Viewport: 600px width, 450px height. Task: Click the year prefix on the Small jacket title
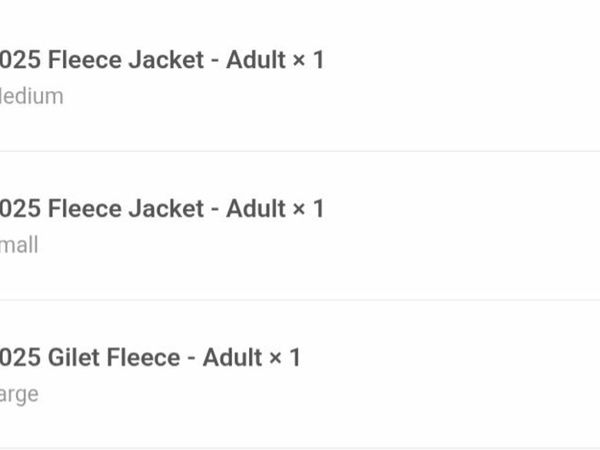point(20,209)
